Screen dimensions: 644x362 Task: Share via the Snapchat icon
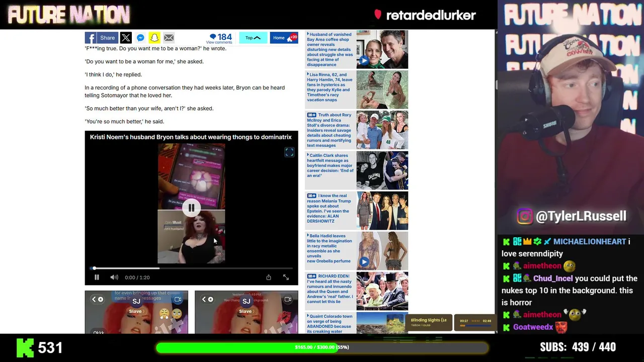[x=154, y=38]
